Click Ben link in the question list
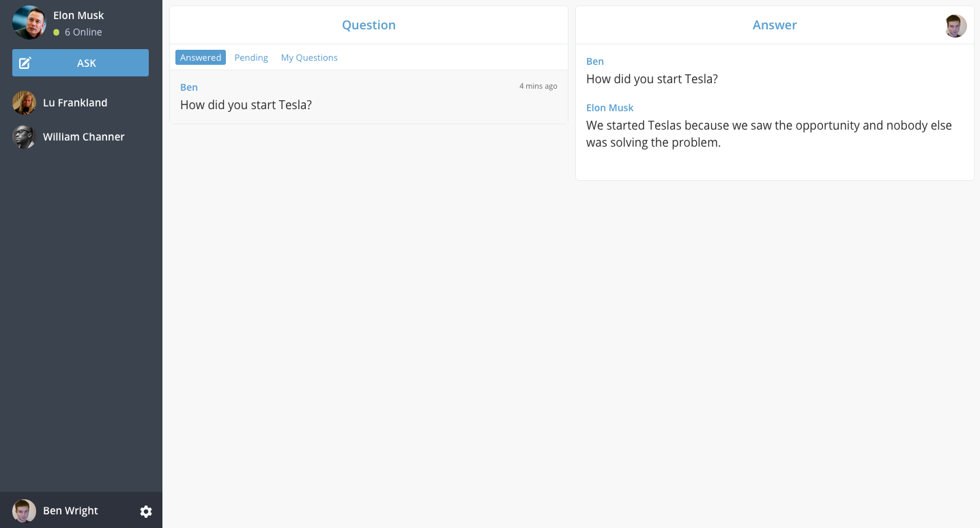 click(189, 87)
